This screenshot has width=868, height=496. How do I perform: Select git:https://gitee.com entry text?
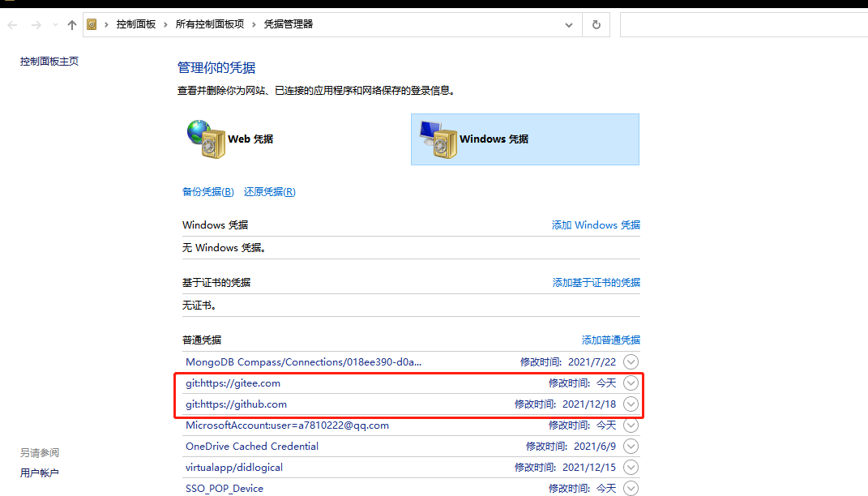tap(233, 383)
